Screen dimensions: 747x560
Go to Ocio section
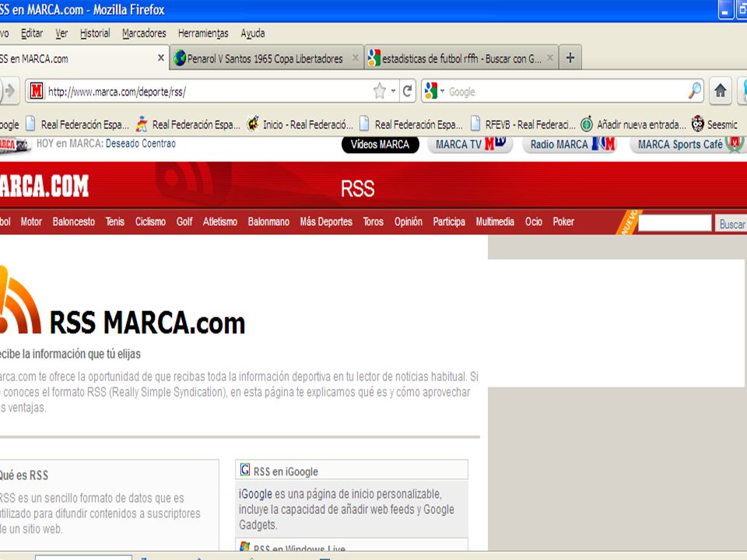(534, 222)
